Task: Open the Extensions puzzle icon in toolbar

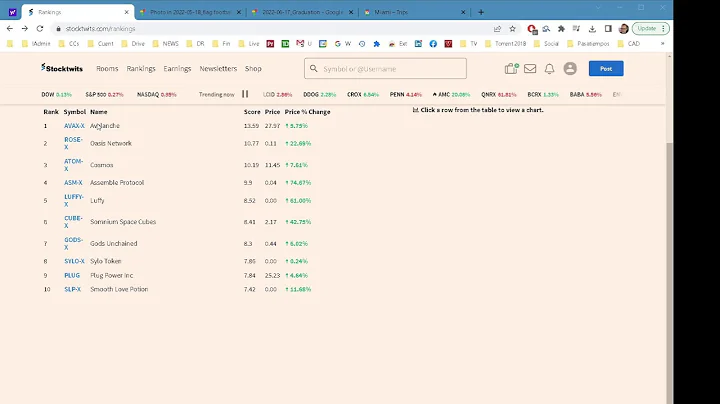Action: (x=561, y=29)
